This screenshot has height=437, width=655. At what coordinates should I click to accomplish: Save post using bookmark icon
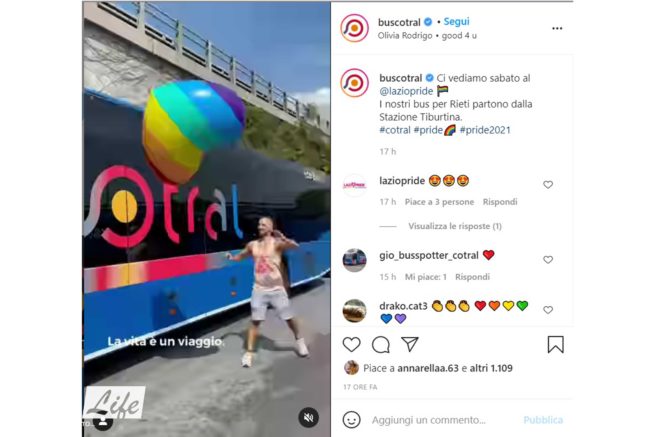click(x=555, y=344)
